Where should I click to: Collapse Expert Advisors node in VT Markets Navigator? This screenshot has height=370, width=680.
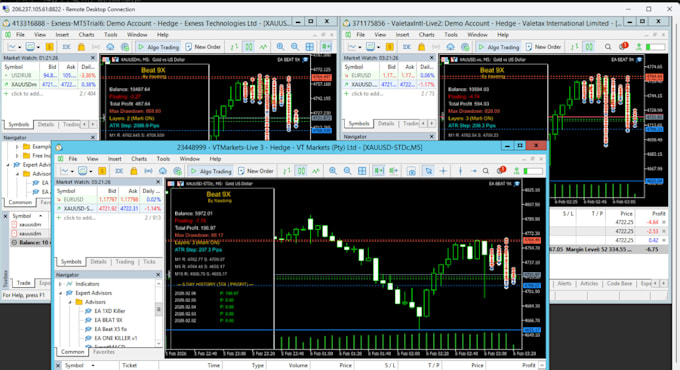point(60,293)
